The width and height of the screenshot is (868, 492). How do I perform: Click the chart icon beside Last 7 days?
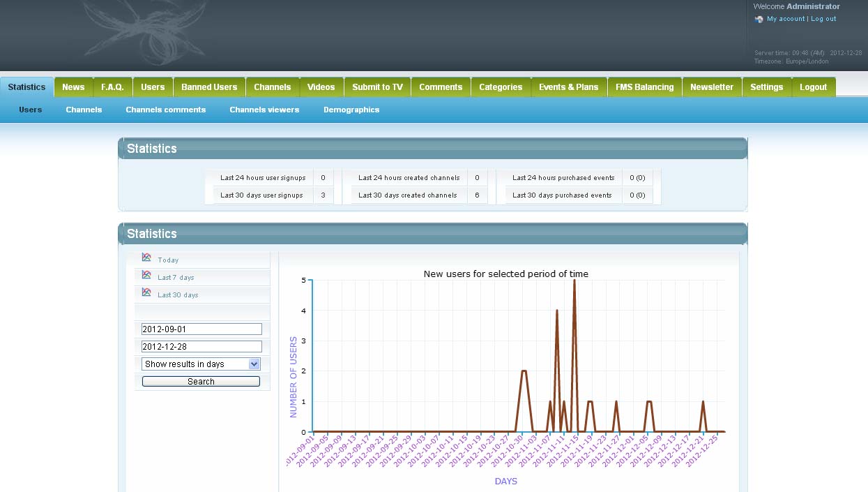(146, 275)
